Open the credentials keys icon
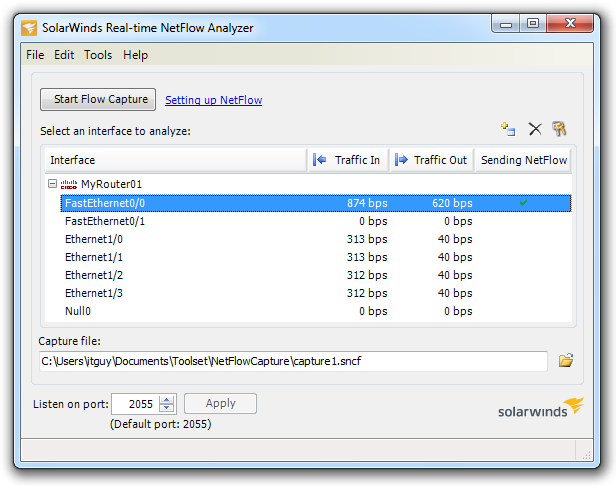616x486 pixels. [559, 128]
